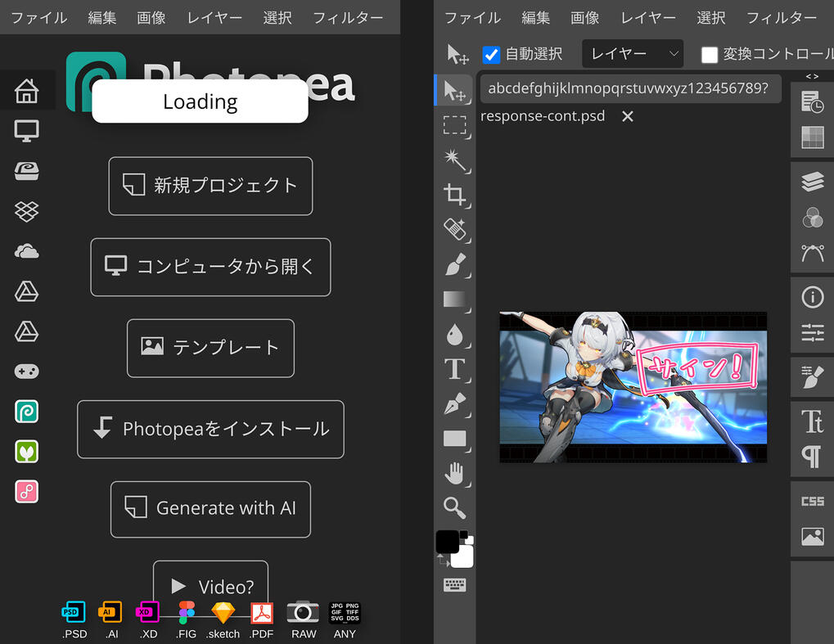The image size is (834, 644).
Task: Select the Hand tool
Action: pos(455,474)
